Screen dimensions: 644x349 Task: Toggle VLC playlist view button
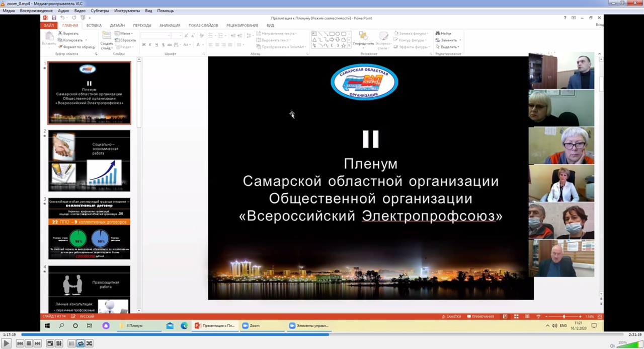click(x=71, y=343)
